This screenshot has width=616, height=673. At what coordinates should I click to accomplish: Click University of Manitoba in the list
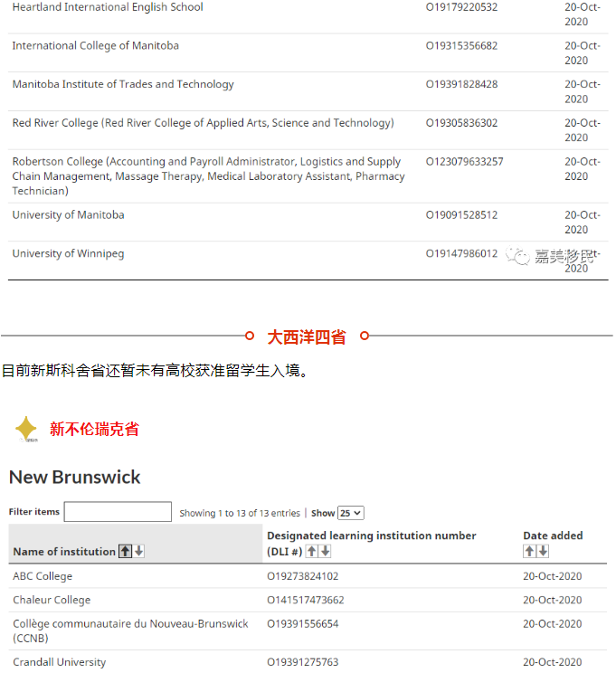click(x=68, y=215)
